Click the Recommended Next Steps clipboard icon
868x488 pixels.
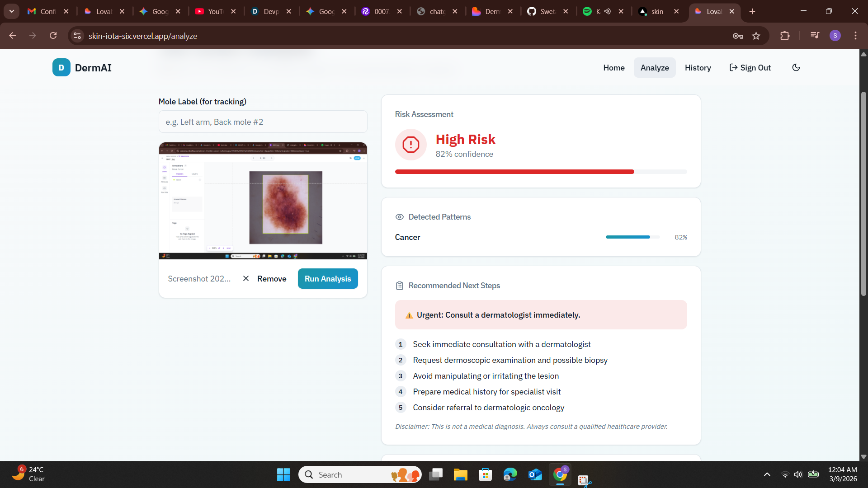[399, 286]
